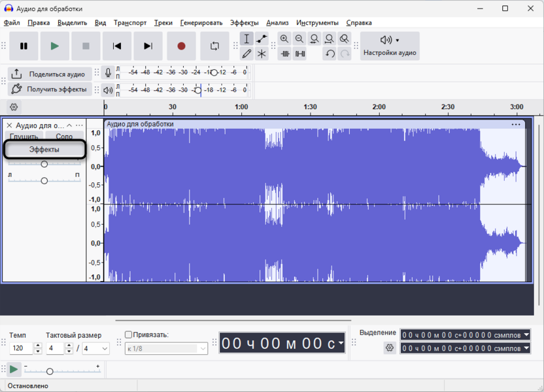The width and height of the screenshot is (544, 392).
Task: Click the track gain slider knob
Action: pyautogui.click(x=44, y=164)
